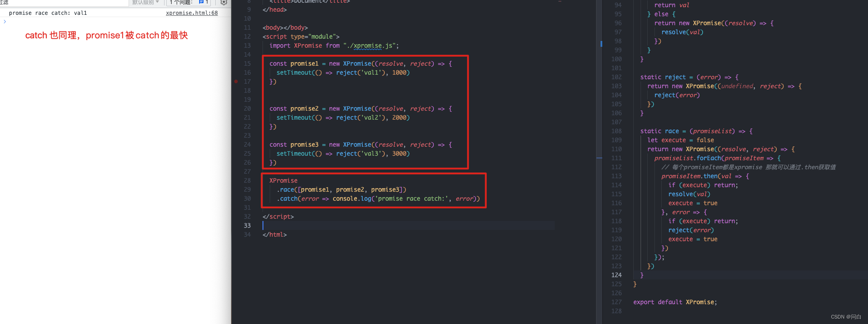Open the log level dropdown
Image resolution: width=868 pixels, height=324 pixels.
point(146,2)
